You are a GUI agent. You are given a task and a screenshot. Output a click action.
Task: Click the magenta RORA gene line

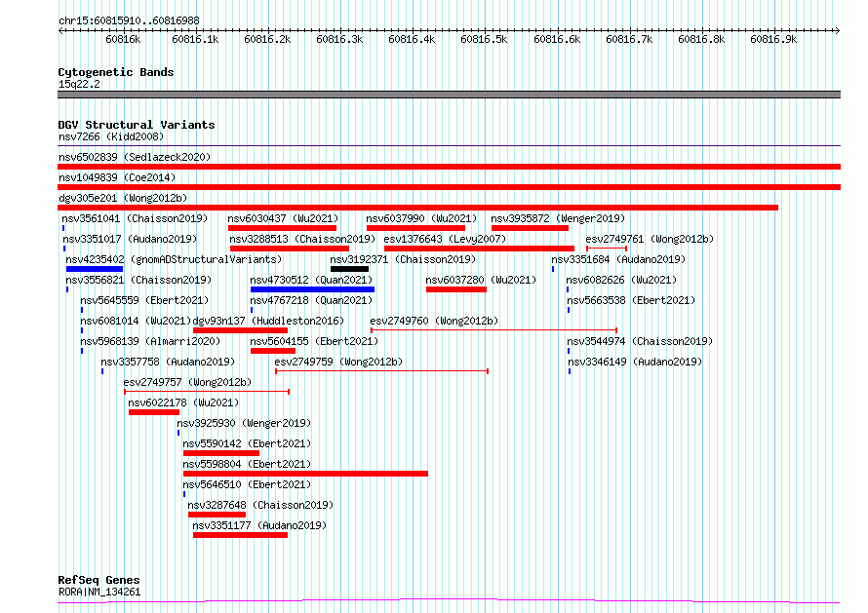tap(449, 601)
